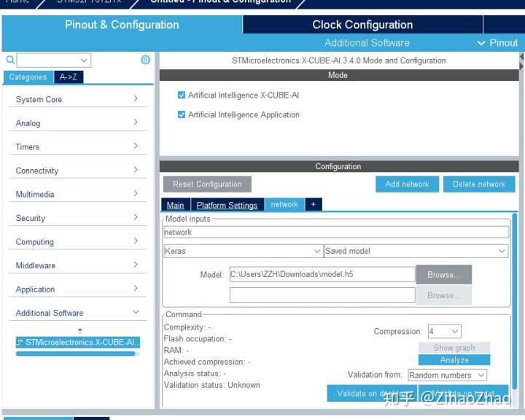
Task: Click the Model path input field
Action: 322,274
